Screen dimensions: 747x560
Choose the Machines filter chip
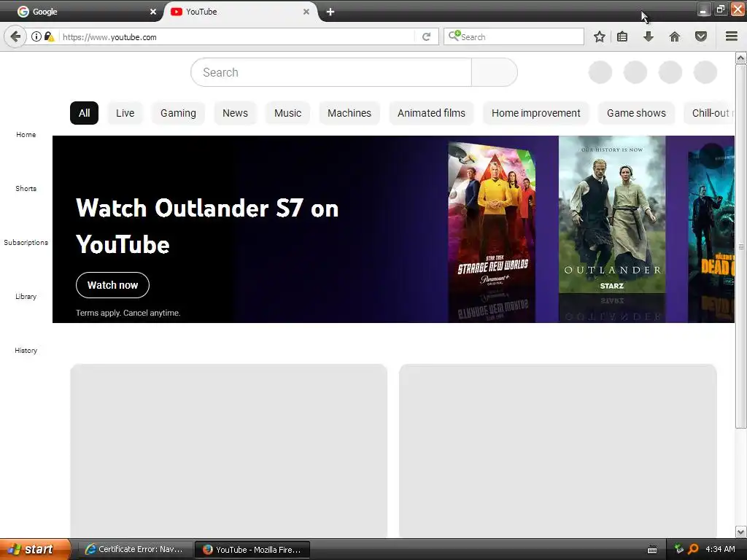click(x=349, y=113)
